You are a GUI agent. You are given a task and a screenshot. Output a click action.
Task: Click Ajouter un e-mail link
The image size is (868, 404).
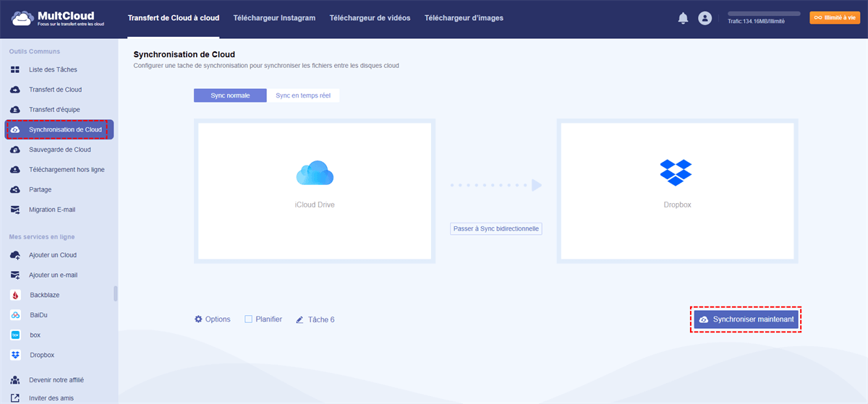pyautogui.click(x=54, y=275)
